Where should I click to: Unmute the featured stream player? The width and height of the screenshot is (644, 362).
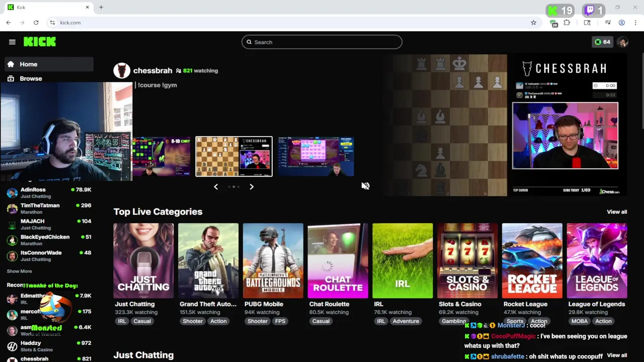[365, 186]
